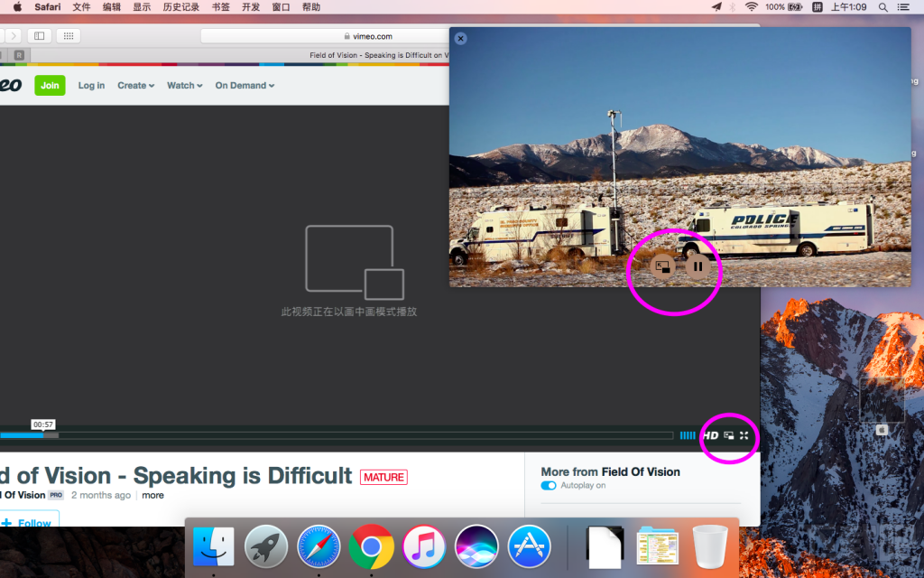Open the 开发 menu in the menu bar
This screenshot has width=924, height=578.
pos(252,6)
